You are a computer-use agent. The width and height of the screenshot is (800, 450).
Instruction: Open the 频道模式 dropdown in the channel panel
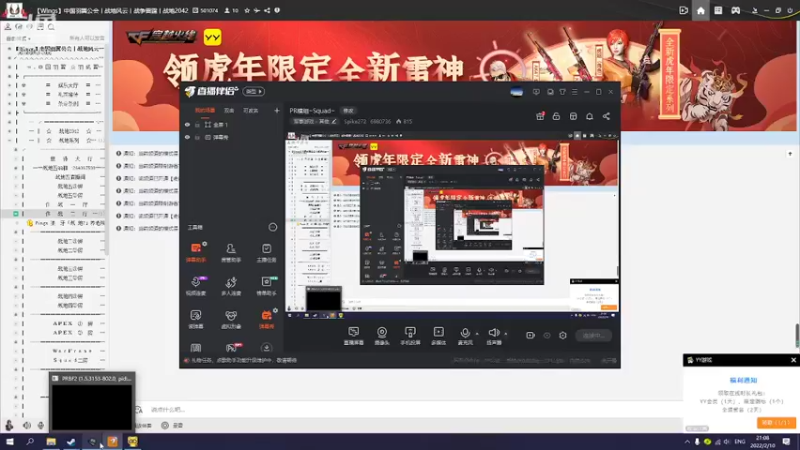pyautogui.click(x=18, y=38)
